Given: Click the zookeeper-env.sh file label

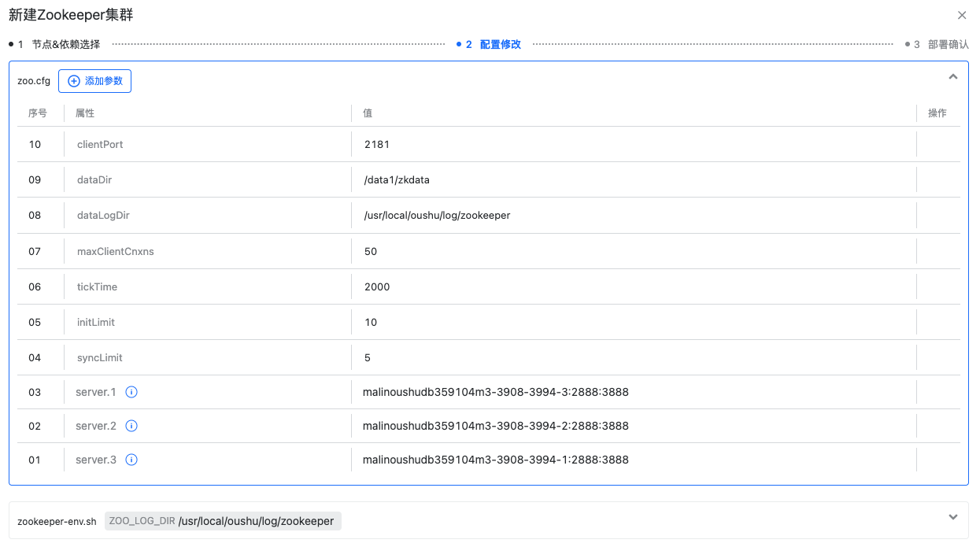Looking at the screenshot, I should [x=57, y=521].
